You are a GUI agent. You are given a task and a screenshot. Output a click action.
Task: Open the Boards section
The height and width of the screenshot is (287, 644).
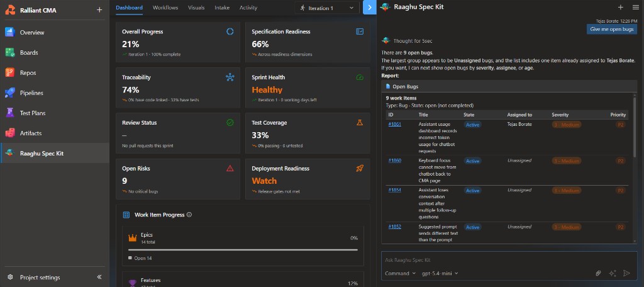coord(55,53)
